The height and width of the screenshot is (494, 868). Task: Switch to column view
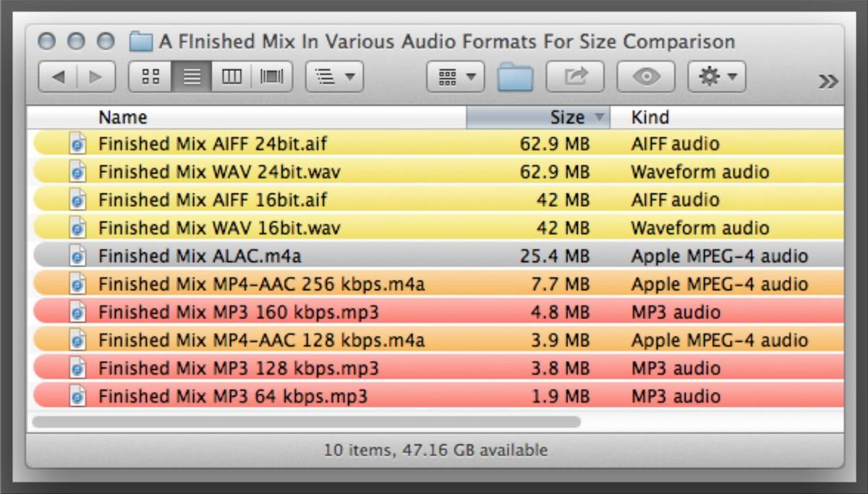point(231,76)
